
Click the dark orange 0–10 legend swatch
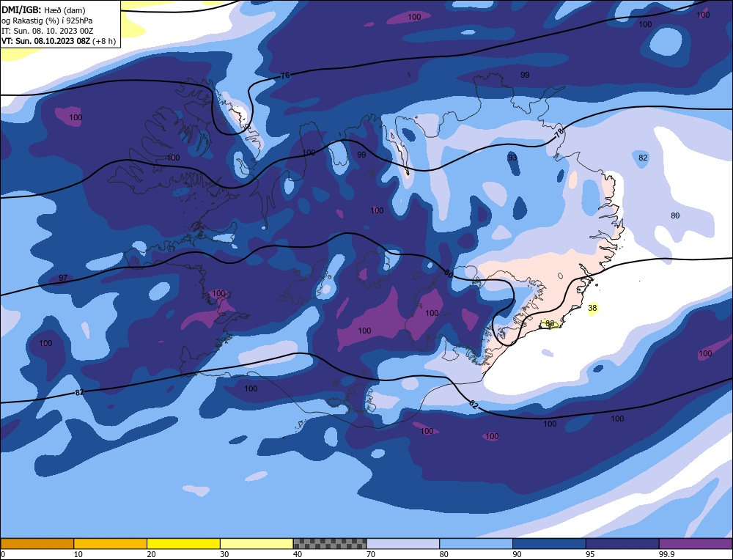37,543
